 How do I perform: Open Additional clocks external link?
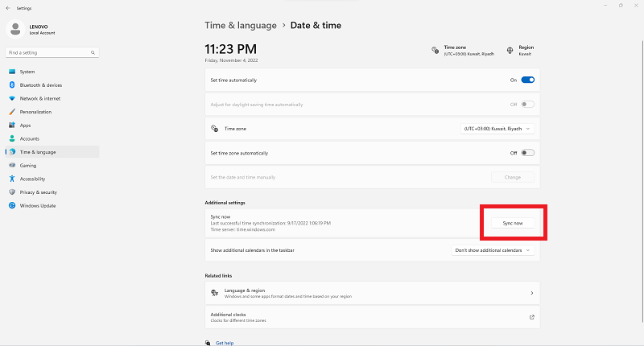tap(531, 317)
